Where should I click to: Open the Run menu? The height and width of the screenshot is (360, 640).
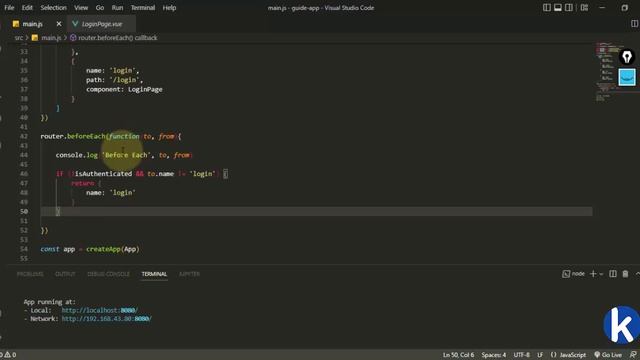tap(117, 8)
